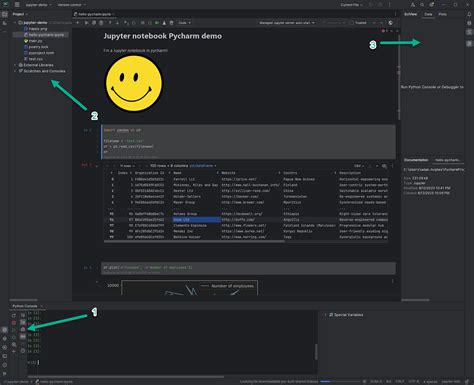Click the status bar indexing progress bar
Screen dimensions: 474x385
tap(340, 382)
